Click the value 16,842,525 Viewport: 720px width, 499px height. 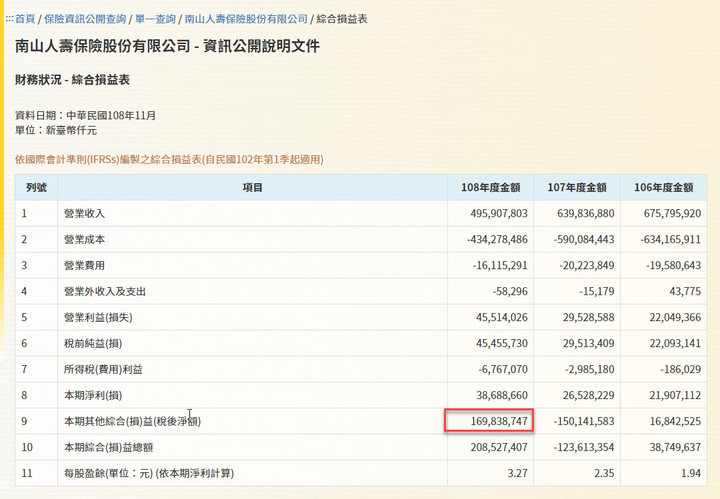point(675,421)
